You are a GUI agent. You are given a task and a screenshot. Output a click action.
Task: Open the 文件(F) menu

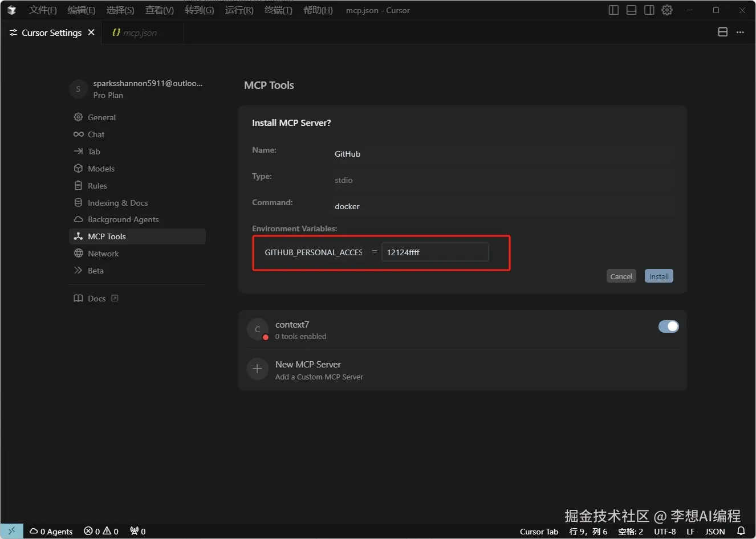coord(43,10)
